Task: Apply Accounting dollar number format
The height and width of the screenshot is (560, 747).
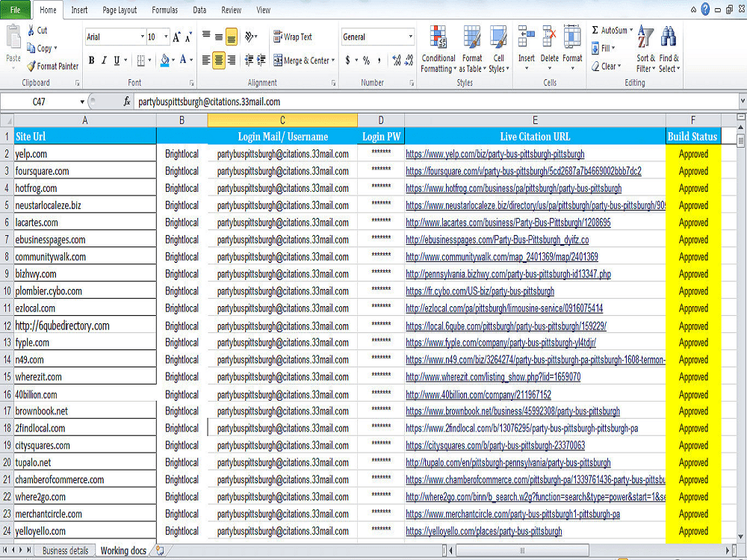Action: click(x=348, y=60)
